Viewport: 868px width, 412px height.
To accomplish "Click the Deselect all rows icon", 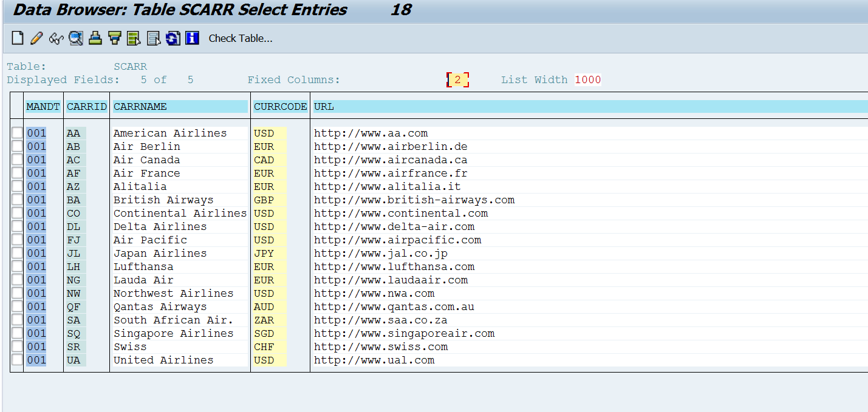I will point(154,38).
